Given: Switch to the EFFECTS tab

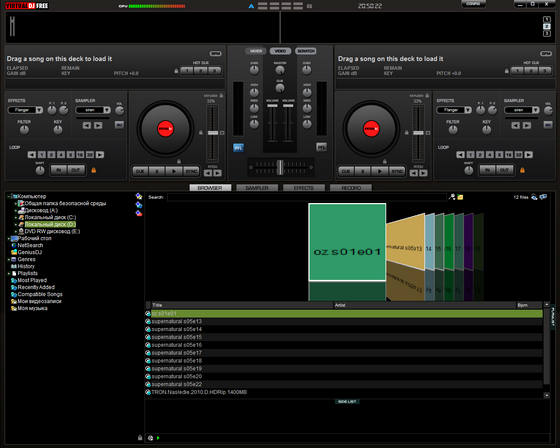Looking at the screenshot, I should (x=304, y=188).
